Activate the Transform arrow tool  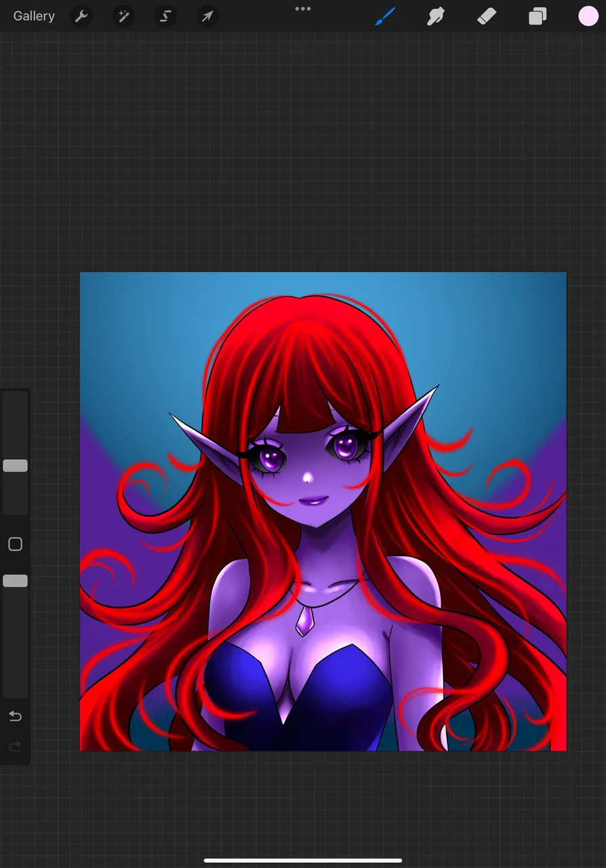click(x=207, y=16)
